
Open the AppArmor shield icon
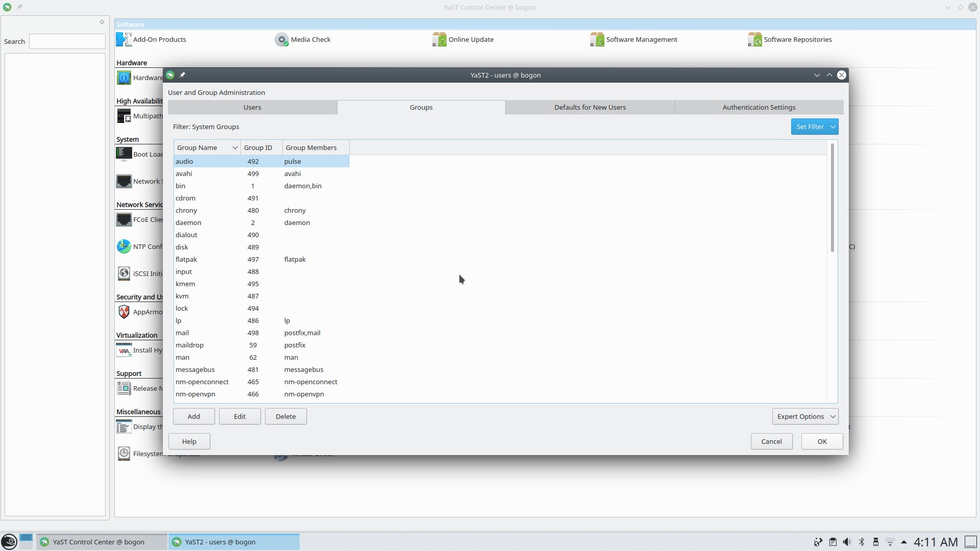point(124,312)
